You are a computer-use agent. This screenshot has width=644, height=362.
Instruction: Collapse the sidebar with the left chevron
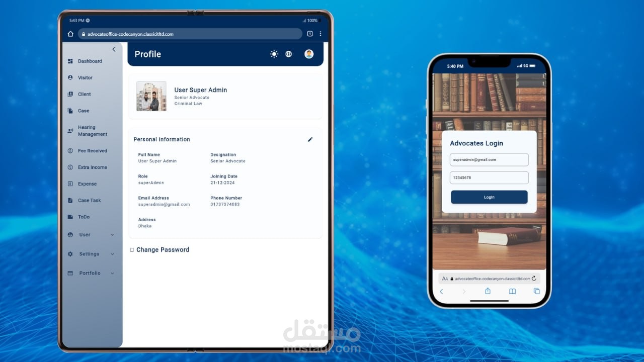click(x=114, y=49)
